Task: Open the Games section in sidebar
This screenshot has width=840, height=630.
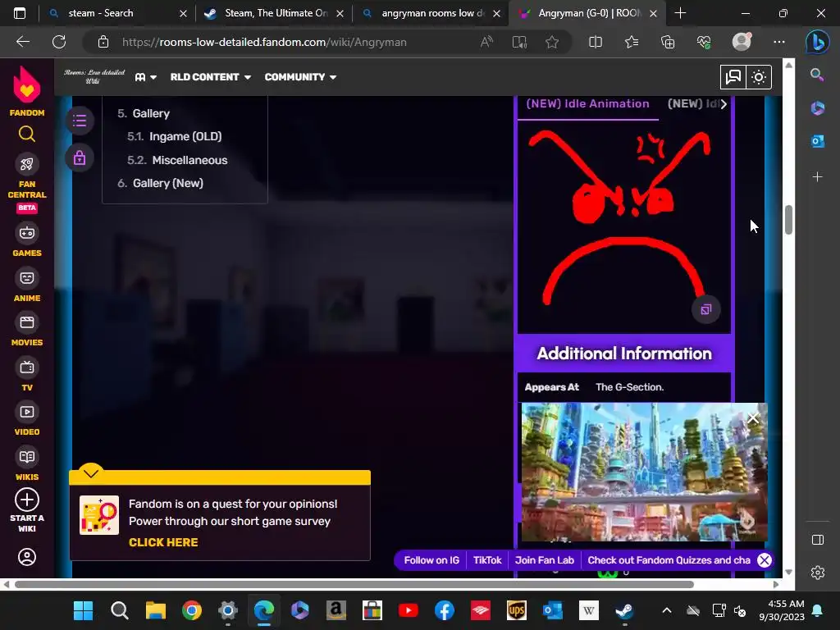Action: click(x=27, y=240)
